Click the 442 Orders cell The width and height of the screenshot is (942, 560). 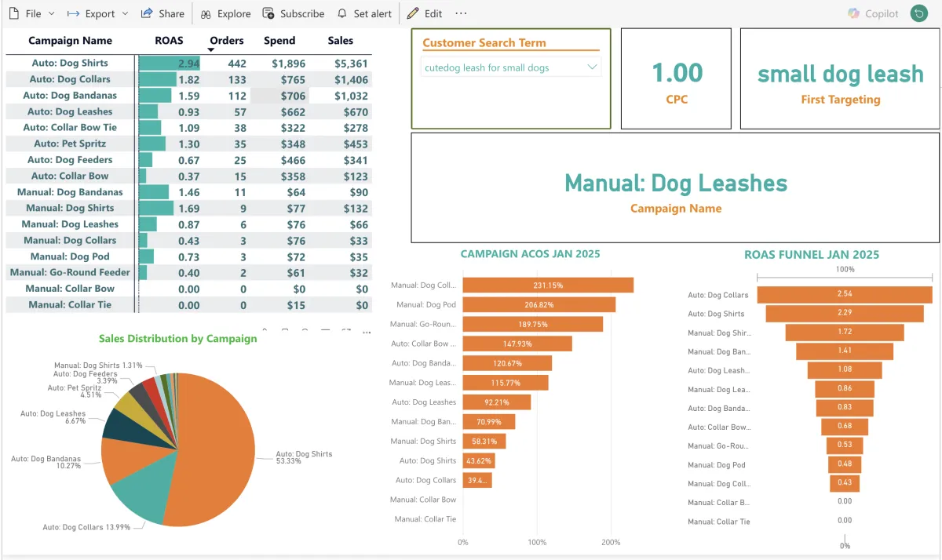coord(236,64)
